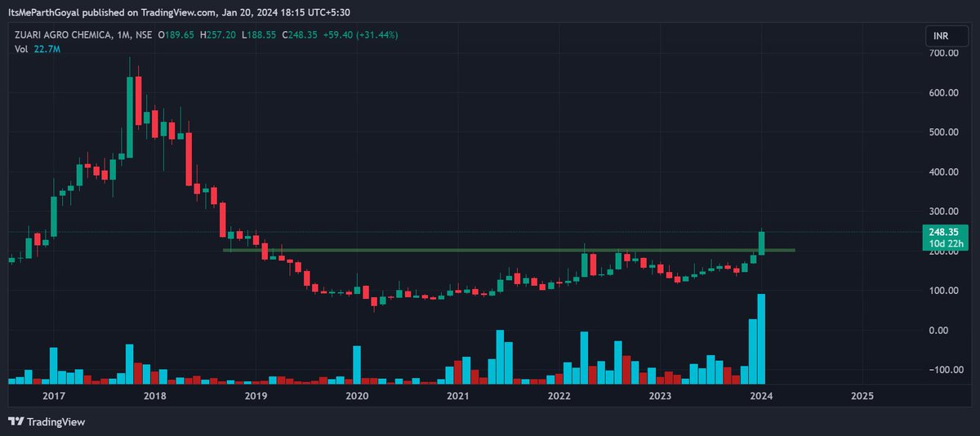Select the green horizontal resistance line

pos(509,250)
